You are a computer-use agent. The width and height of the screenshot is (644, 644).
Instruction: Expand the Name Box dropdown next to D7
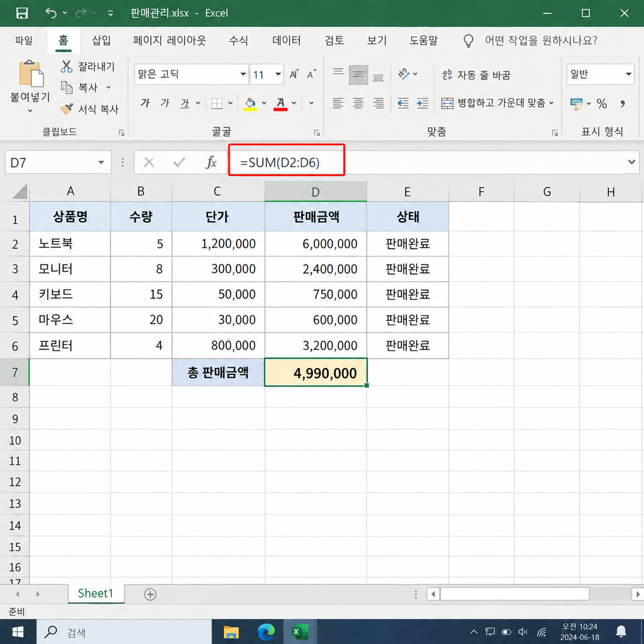click(101, 163)
